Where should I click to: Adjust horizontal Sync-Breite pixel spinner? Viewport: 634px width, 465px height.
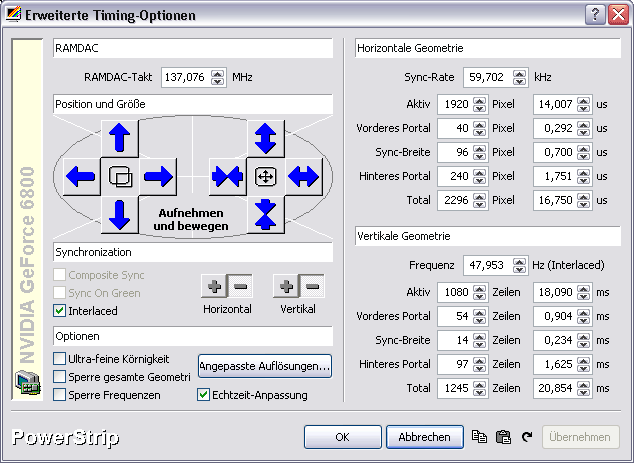[480, 152]
